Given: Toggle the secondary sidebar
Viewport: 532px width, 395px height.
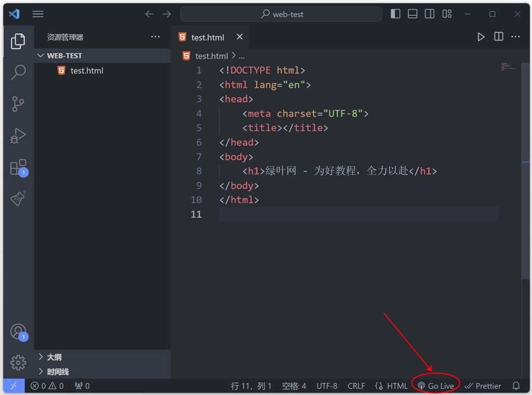Looking at the screenshot, I should [x=429, y=14].
